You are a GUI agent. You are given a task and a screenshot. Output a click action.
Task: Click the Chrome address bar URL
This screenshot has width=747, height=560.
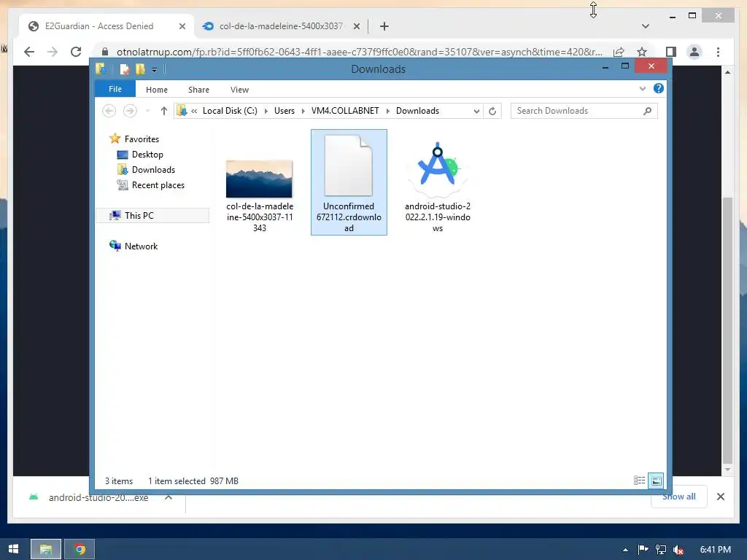tap(359, 52)
